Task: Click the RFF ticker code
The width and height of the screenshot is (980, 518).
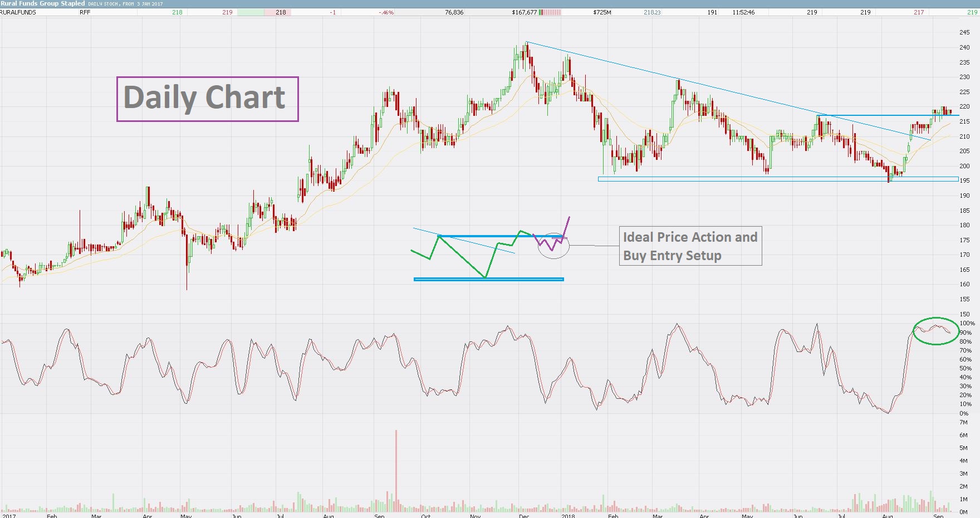Action: pos(85,12)
